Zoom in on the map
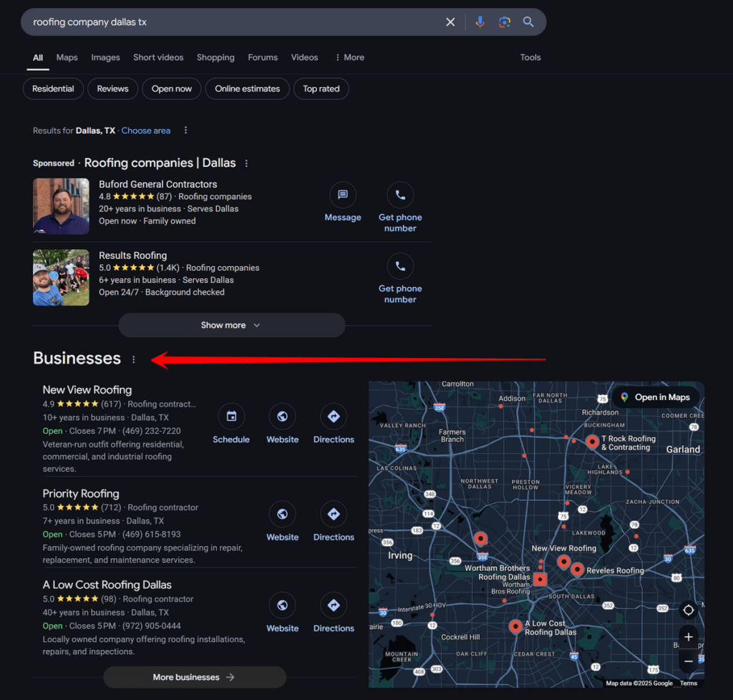 (x=688, y=637)
